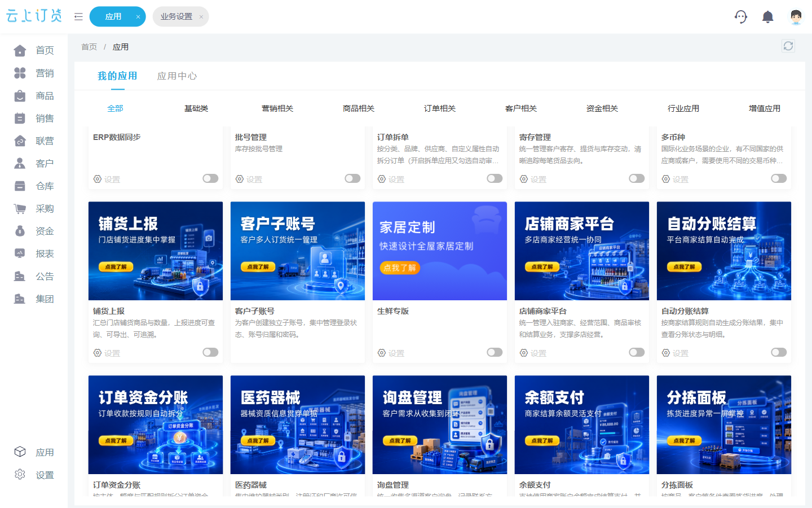Select 我的应用 tab
Screen dimensions: 812x508
[117, 76]
